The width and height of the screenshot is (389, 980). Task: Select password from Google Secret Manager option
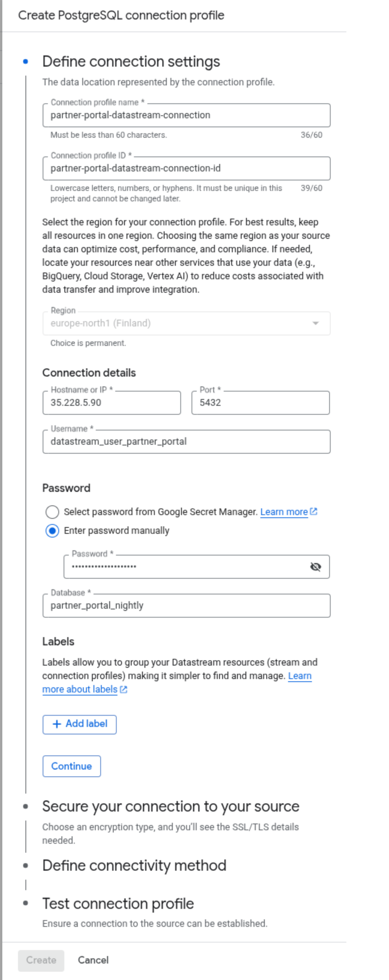click(52, 512)
